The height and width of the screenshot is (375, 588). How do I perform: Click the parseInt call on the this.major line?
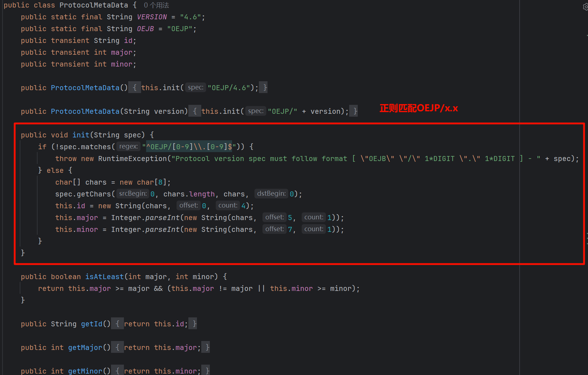[162, 218]
